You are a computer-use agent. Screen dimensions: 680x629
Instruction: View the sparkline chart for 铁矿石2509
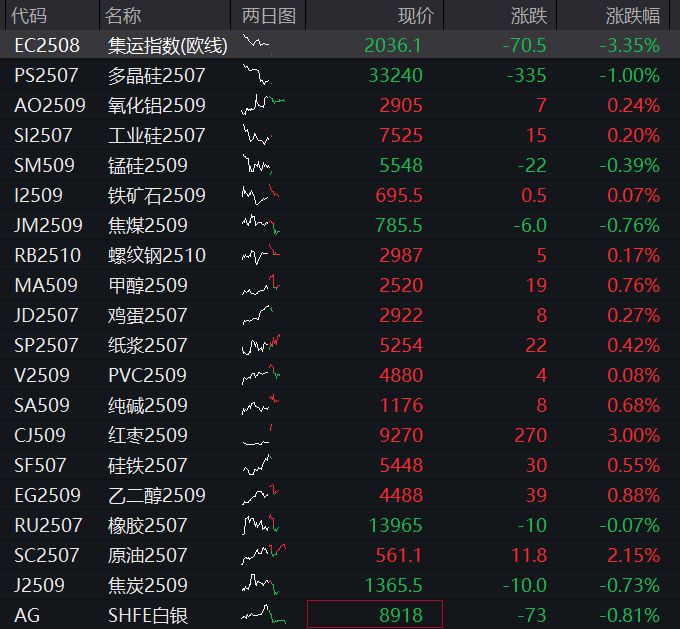(x=261, y=195)
